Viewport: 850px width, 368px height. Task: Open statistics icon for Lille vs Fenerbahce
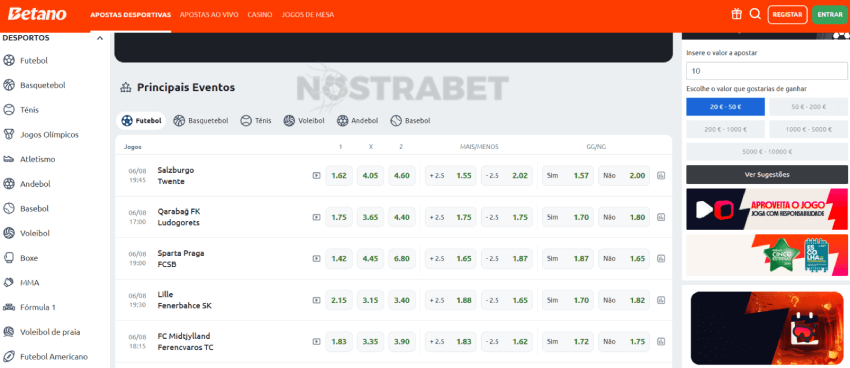tap(661, 300)
